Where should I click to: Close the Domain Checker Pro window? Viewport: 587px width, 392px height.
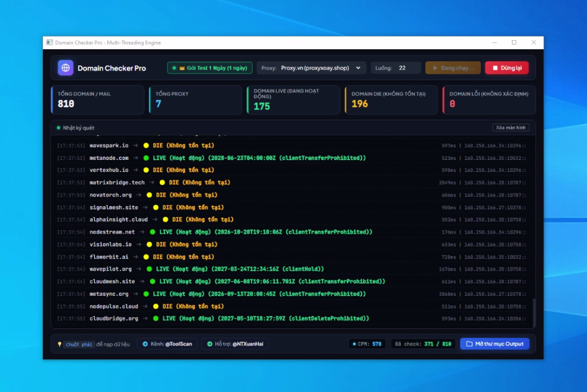click(x=534, y=42)
